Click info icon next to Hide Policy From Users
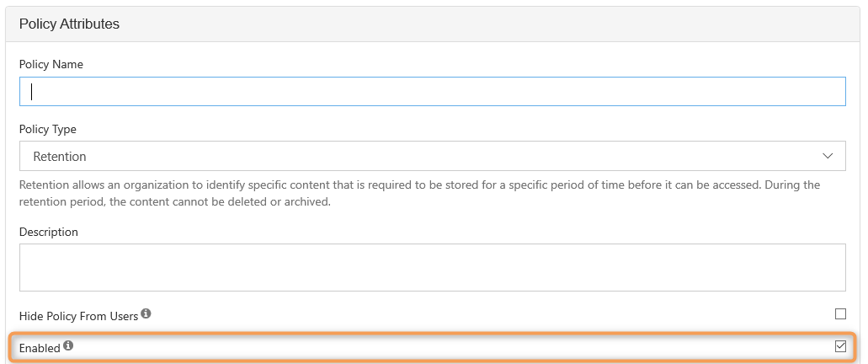 [x=146, y=314]
